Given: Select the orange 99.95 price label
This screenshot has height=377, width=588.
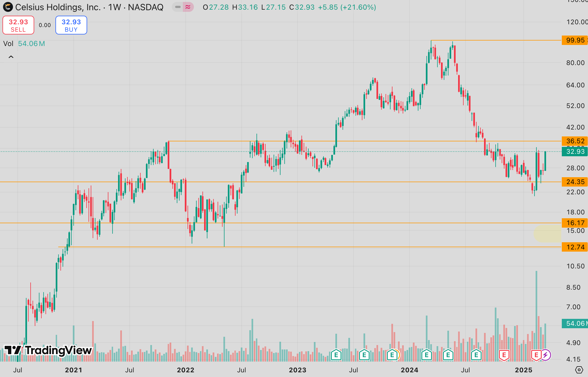Looking at the screenshot, I should click(x=575, y=40).
